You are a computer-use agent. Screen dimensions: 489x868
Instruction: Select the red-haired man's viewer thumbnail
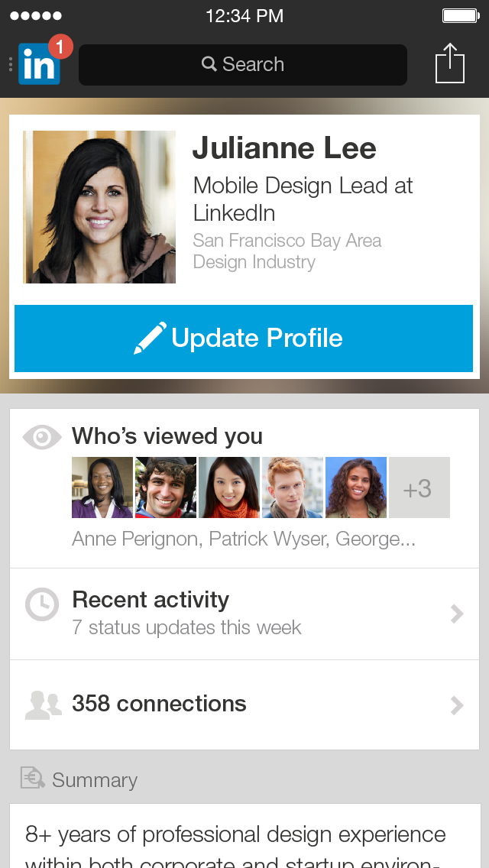click(293, 488)
